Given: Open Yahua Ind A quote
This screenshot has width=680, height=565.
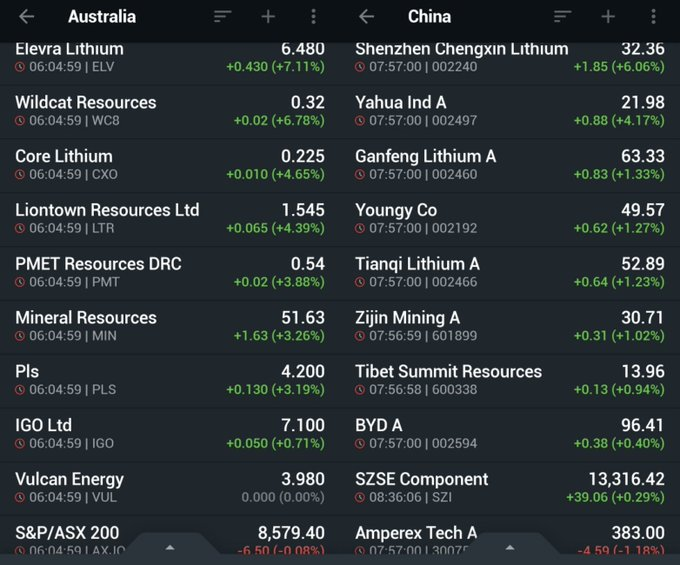Looking at the screenshot, I should point(510,111).
